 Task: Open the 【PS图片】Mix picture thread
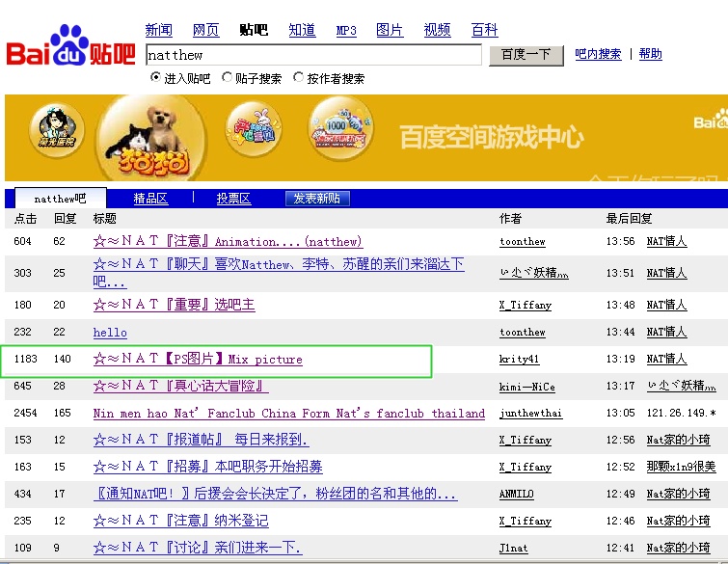[x=198, y=359]
